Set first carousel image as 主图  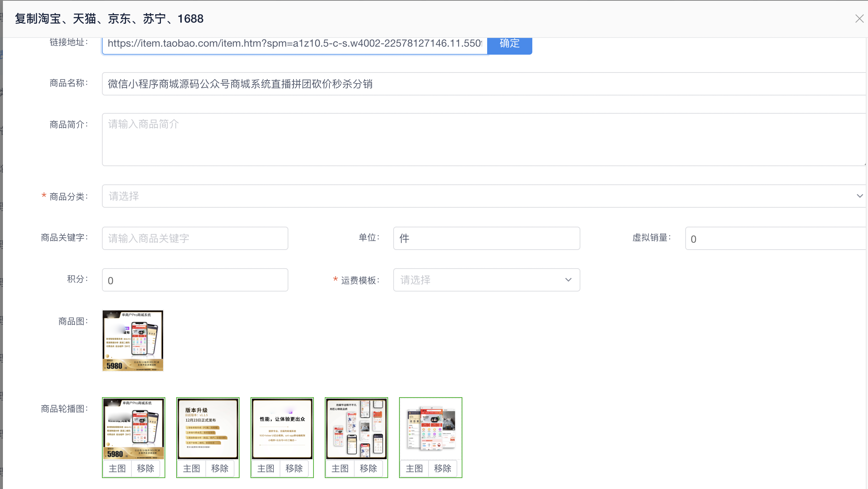click(117, 468)
